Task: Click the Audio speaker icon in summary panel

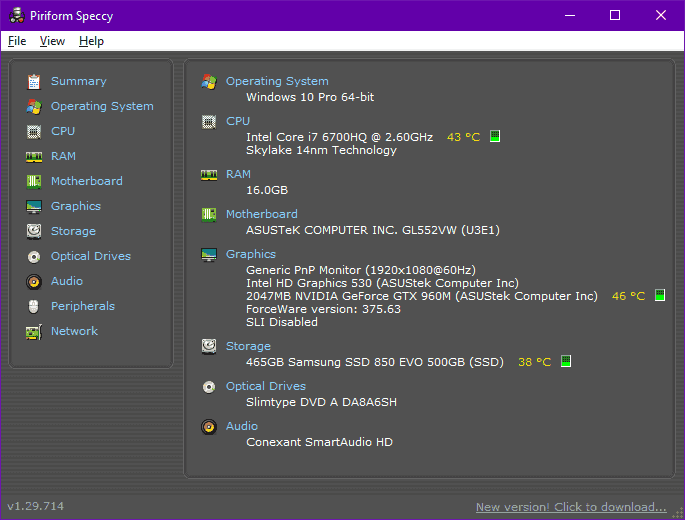Action: point(209,426)
